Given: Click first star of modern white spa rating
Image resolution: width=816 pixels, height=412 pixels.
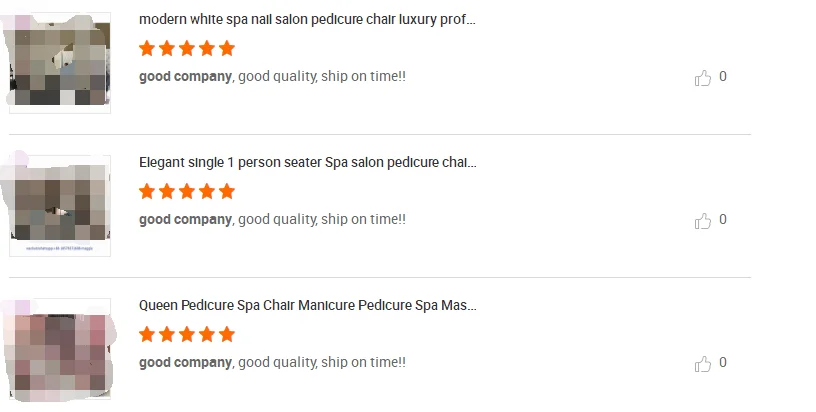Looking at the screenshot, I should [147, 48].
